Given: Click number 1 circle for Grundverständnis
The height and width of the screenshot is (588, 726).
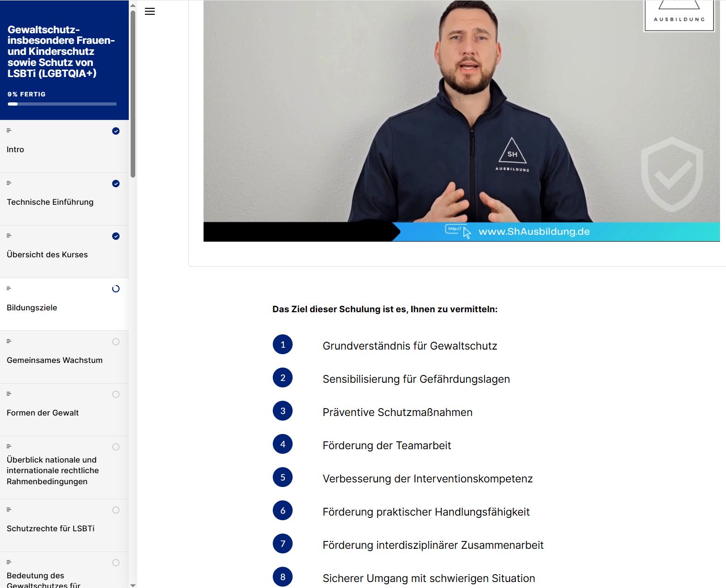Looking at the screenshot, I should tap(282, 344).
